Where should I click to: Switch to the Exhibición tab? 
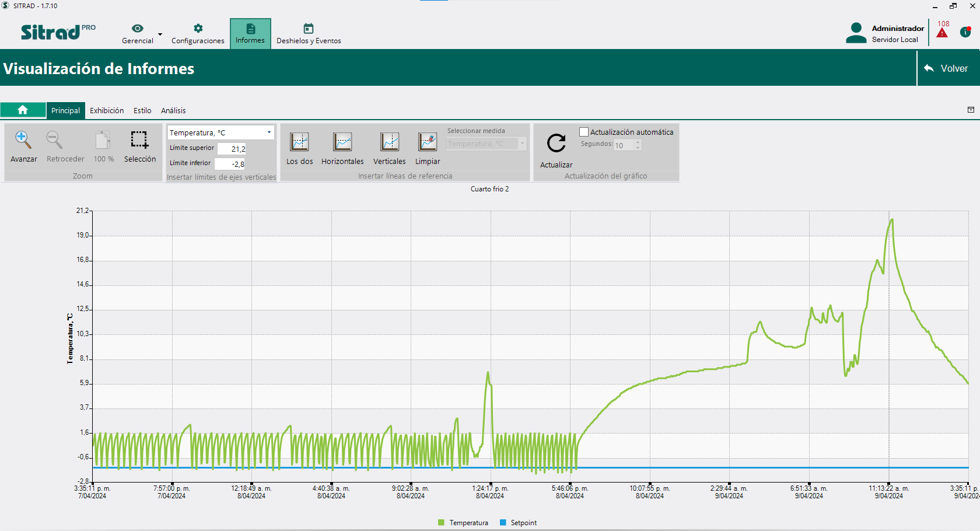107,110
